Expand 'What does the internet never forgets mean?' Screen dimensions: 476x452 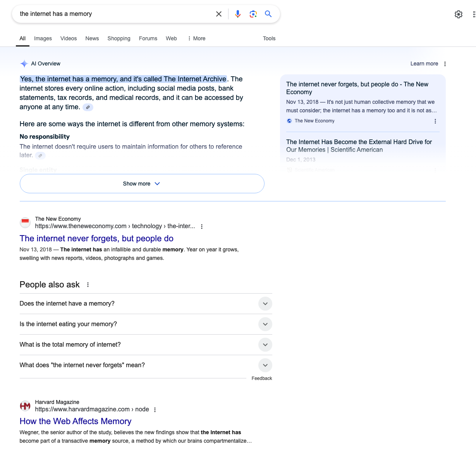[x=146, y=365]
